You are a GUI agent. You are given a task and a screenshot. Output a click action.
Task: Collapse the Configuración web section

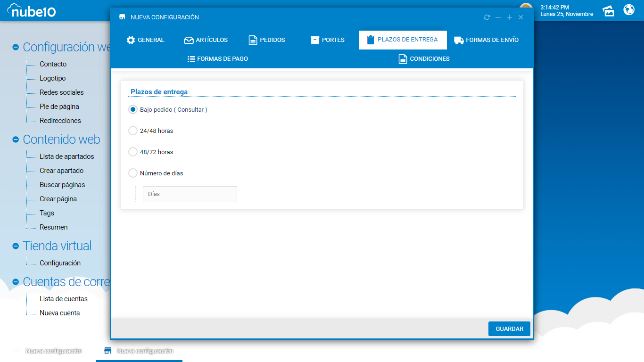click(16, 47)
